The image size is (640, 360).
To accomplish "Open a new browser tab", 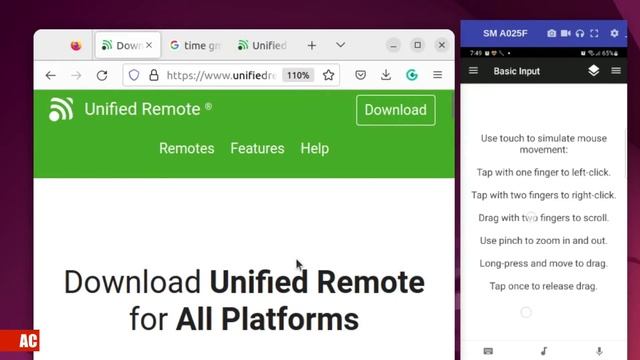I will [x=312, y=45].
